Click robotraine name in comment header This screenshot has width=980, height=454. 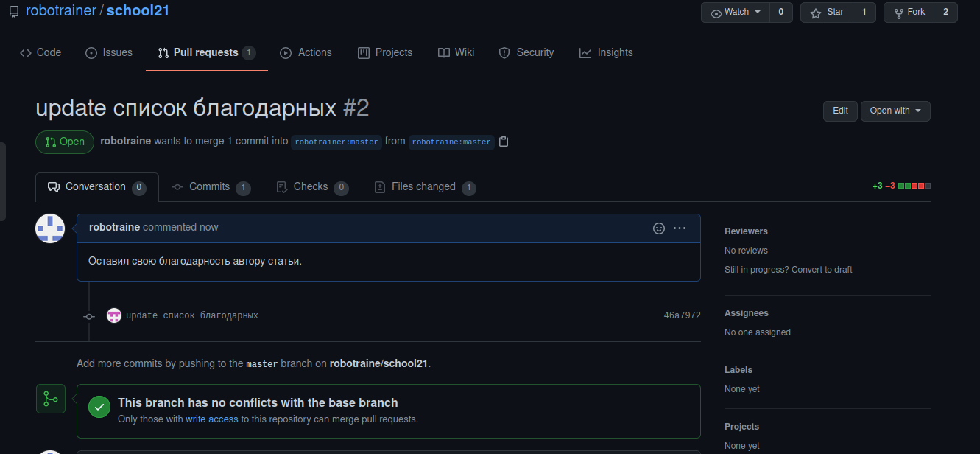pyautogui.click(x=114, y=227)
